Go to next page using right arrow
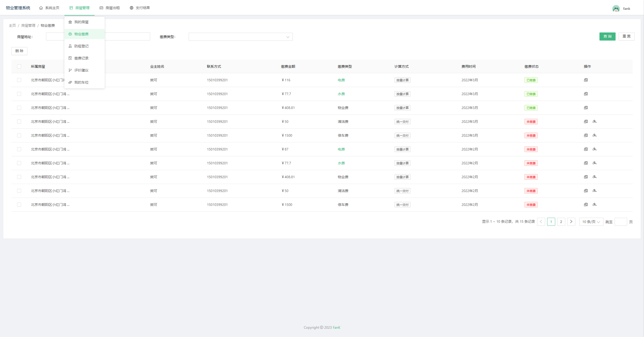Screen dimensions: 644x337 pos(571,222)
